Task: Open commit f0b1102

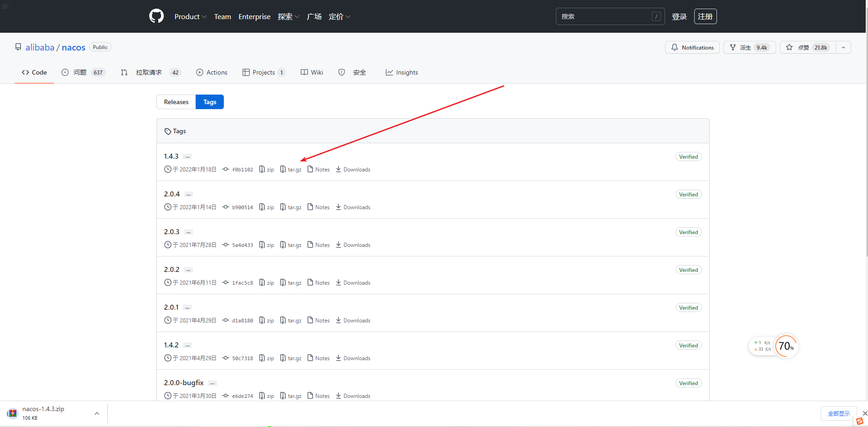Action: (x=238, y=169)
